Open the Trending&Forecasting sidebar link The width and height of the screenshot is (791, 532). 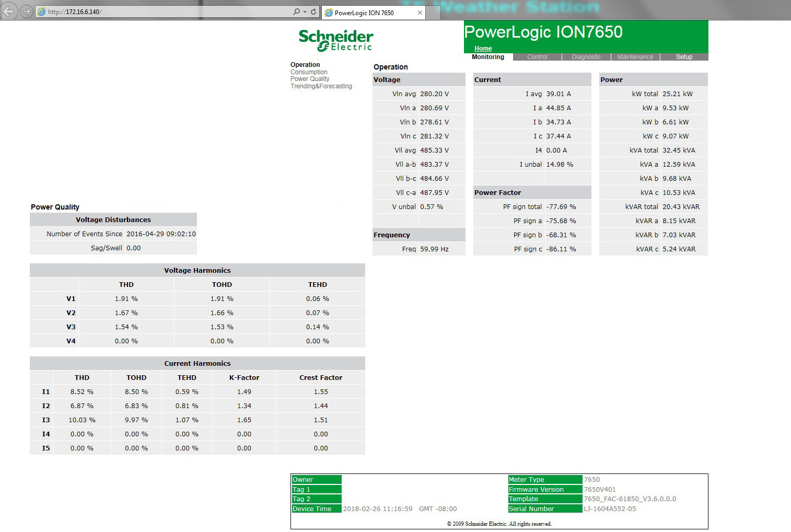tap(321, 86)
